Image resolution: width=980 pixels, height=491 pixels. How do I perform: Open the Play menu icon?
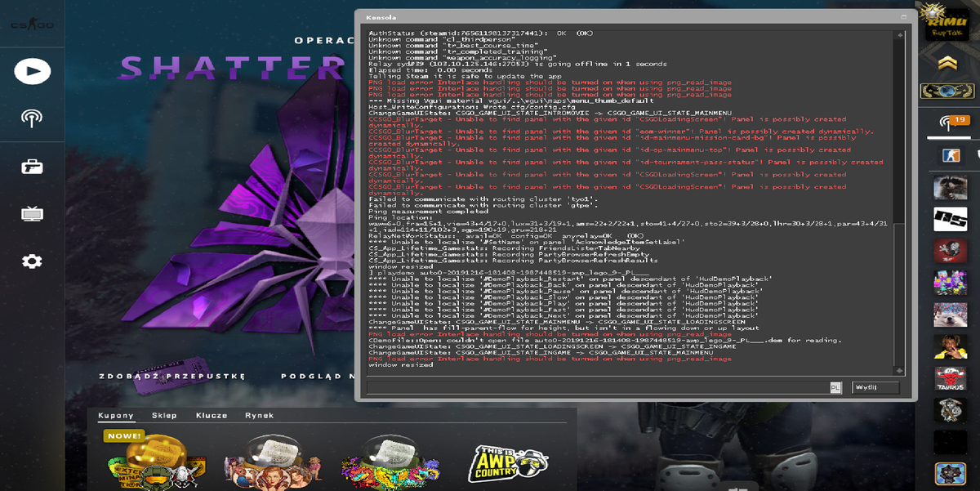tap(32, 72)
